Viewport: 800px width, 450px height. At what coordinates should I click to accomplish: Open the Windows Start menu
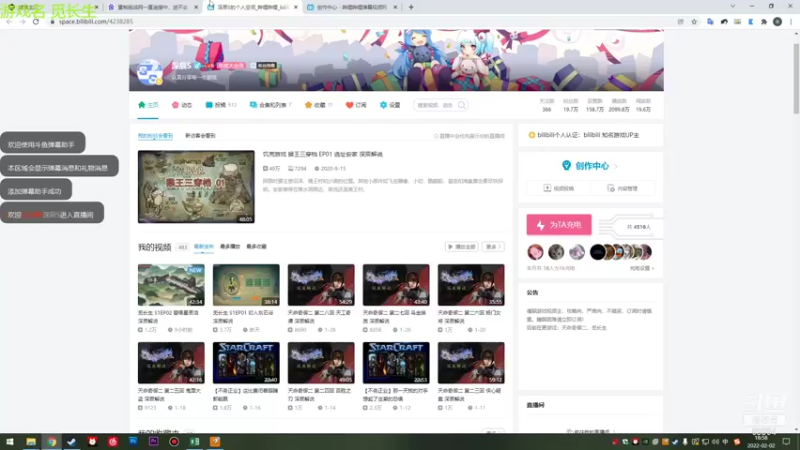pyautogui.click(x=10, y=442)
